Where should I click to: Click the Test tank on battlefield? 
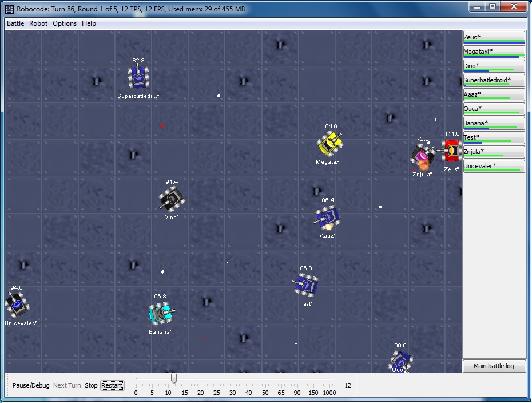coord(305,285)
